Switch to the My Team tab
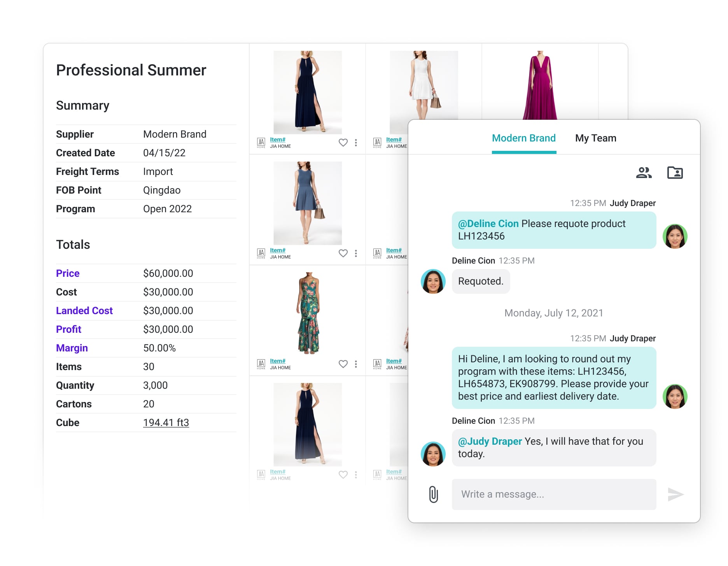728x566 pixels. (x=595, y=138)
